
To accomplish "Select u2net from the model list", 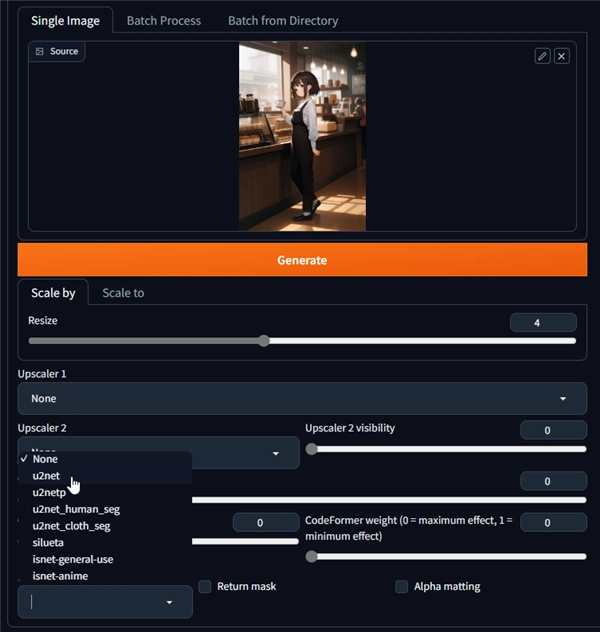I will [105, 476].
